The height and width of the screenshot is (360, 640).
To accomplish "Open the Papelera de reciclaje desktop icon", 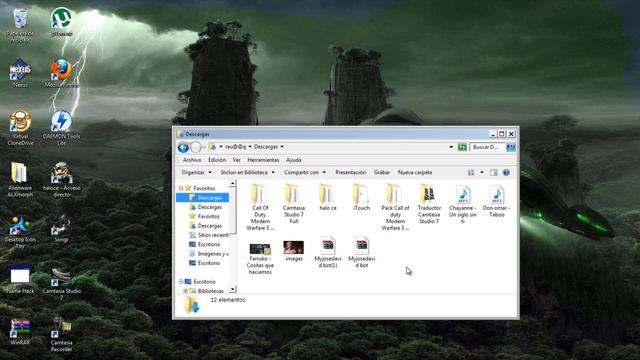I will (x=20, y=25).
